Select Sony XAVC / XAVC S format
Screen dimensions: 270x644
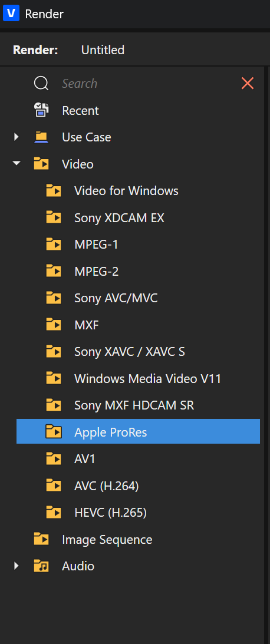click(x=130, y=352)
